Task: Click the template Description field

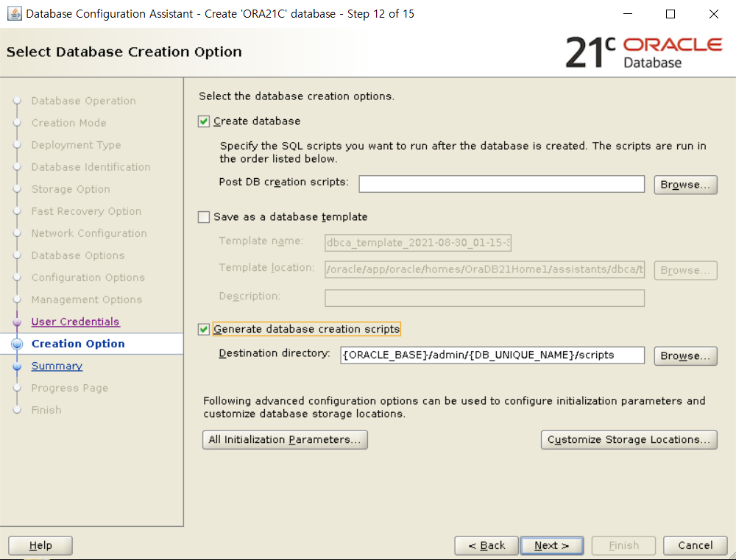Action: coord(484,298)
